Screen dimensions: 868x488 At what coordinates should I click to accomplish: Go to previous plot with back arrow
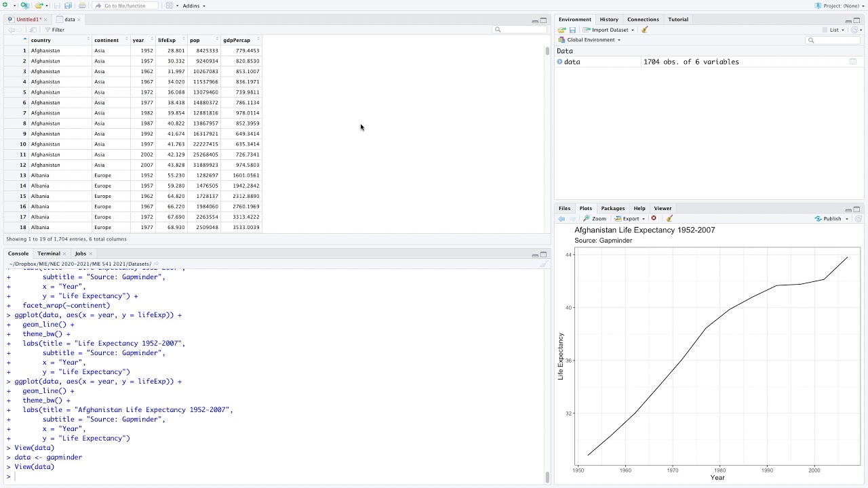coord(561,219)
